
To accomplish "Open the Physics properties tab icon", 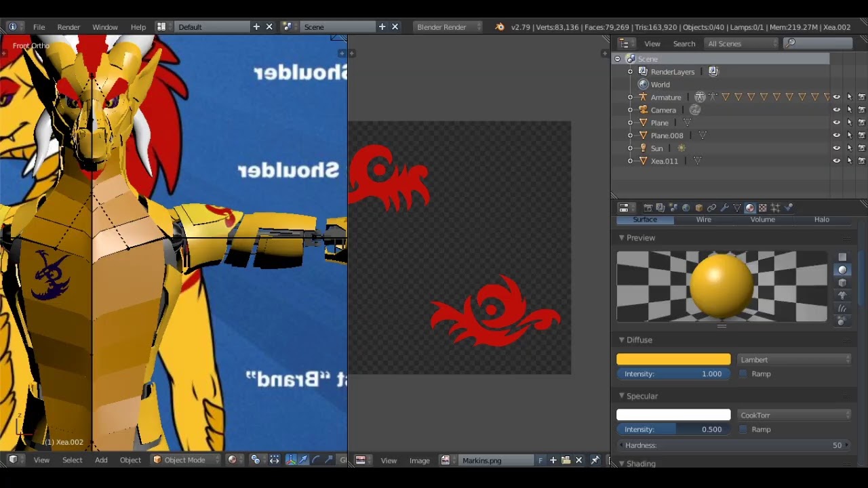I will (788, 207).
